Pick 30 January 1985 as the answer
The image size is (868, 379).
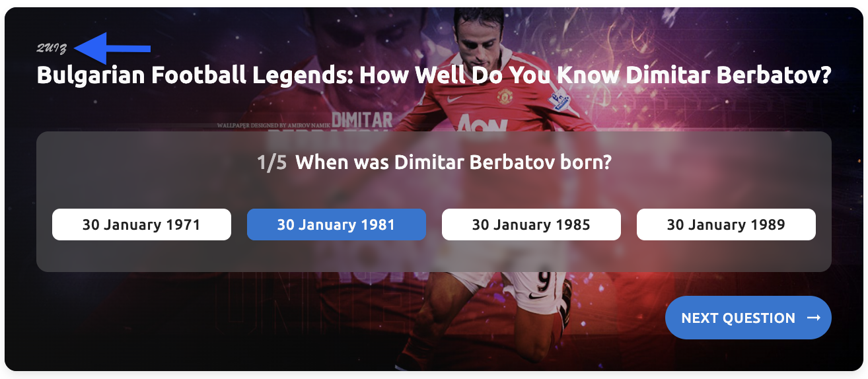(531, 224)
